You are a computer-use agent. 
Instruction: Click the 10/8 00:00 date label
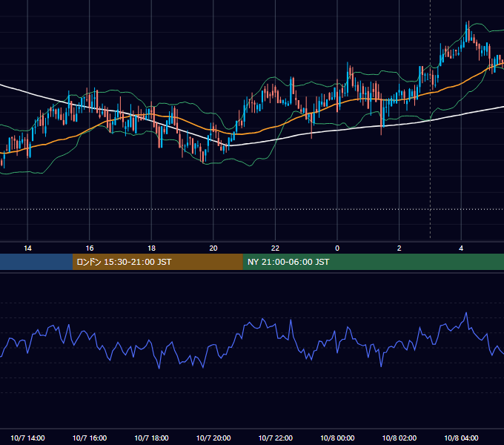[337, 438]
